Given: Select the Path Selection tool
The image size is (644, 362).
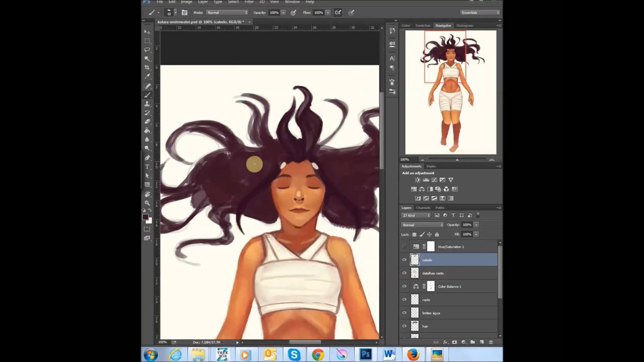Looking at the screenshot, I should [x=147, y=175].
